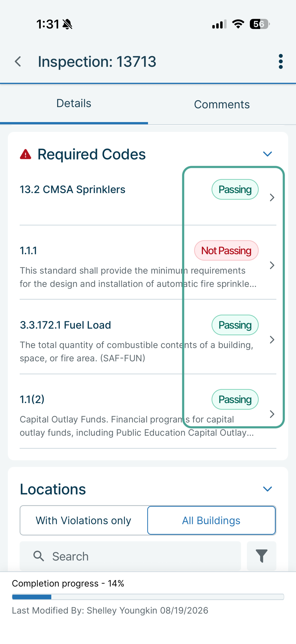296x644 pixels.
Task: Tap the muted bell status icon
Action: (67, 24)
